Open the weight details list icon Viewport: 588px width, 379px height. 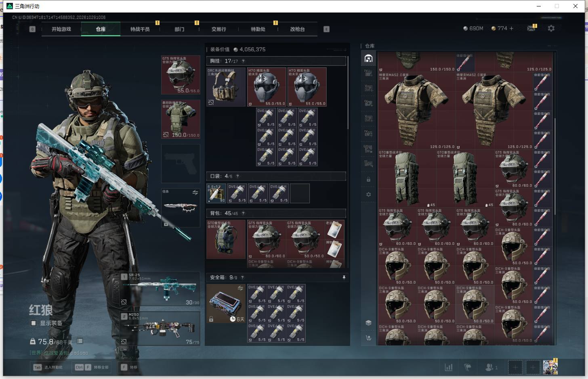[x=80, y=341]
